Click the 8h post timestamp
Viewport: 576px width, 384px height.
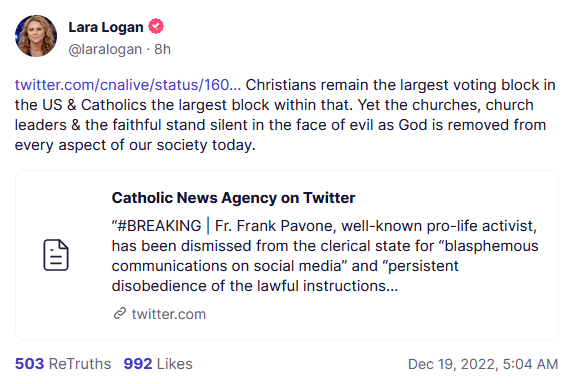162,49
